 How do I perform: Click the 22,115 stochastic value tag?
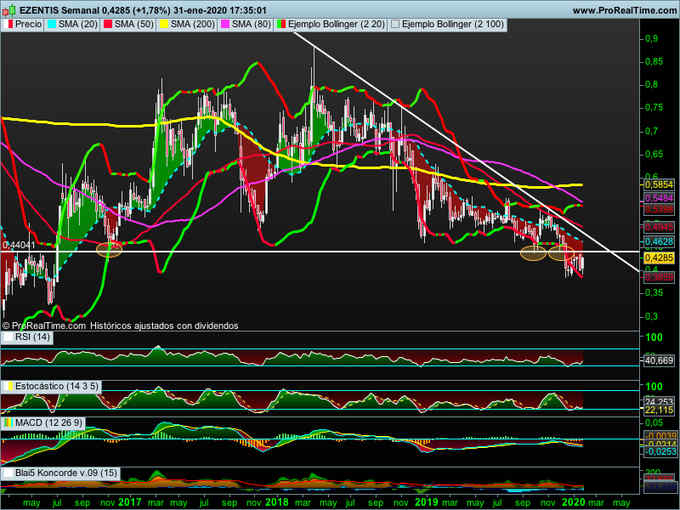659,410
